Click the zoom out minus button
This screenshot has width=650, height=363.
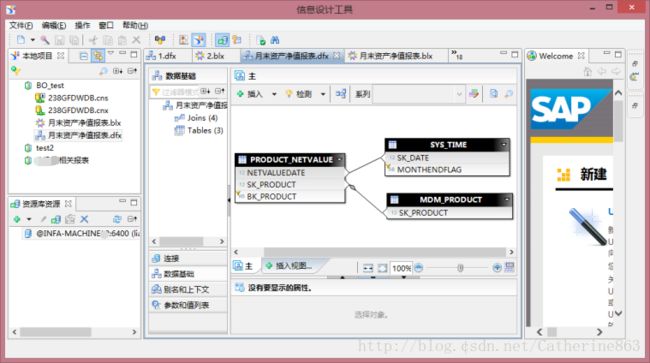coord(419,268)
